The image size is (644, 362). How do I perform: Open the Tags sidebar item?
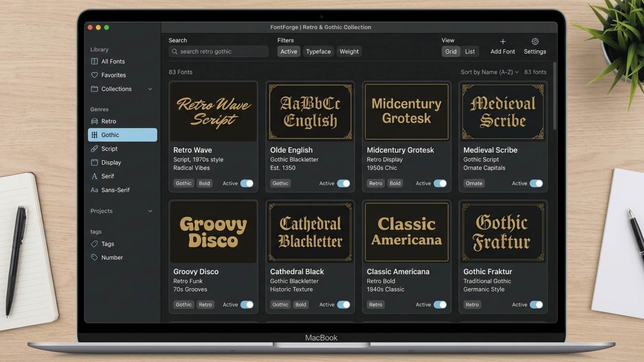122,244
